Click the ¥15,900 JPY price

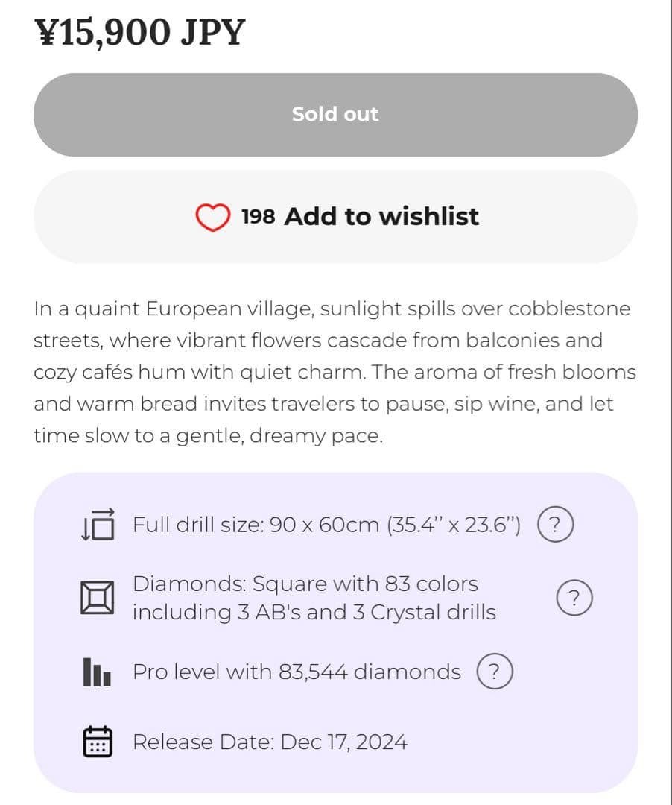(x=139, y=32)
